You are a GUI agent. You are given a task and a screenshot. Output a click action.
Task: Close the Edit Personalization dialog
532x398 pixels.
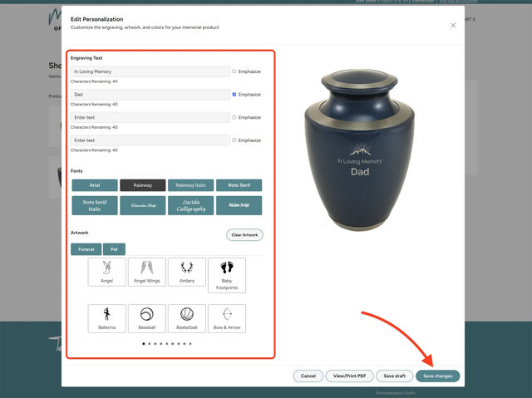453,26
